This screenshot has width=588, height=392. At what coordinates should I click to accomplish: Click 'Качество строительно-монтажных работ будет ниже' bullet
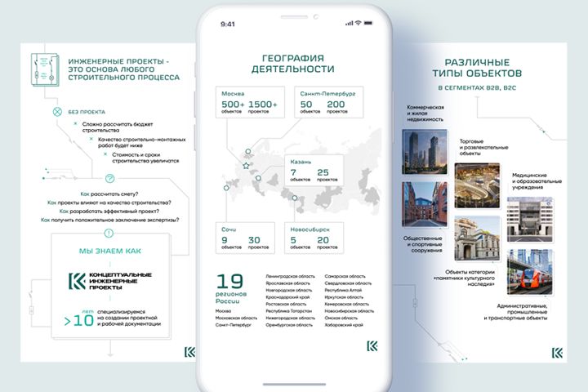[x=142, y=142]
